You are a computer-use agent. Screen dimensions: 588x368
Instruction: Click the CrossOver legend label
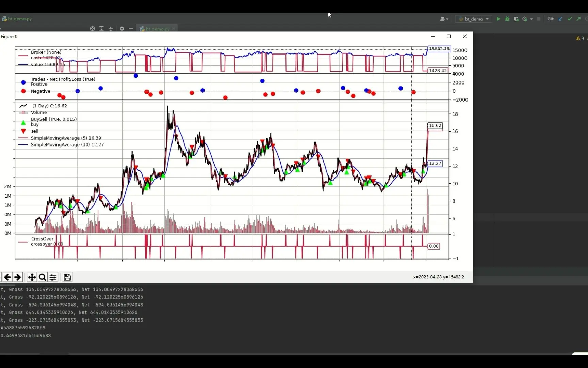click(42, 239)
